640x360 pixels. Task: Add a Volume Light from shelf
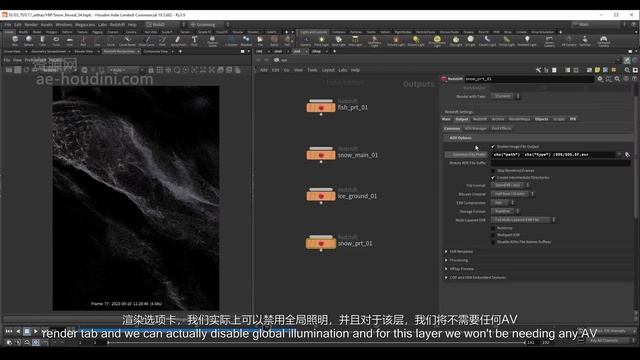[396, 40]
